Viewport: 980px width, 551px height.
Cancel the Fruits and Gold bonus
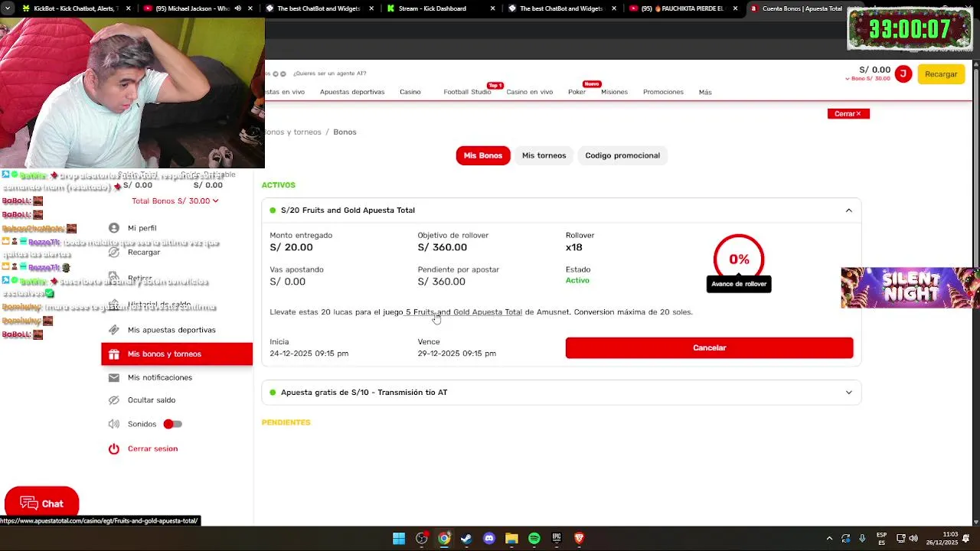(x=709, y=347)
